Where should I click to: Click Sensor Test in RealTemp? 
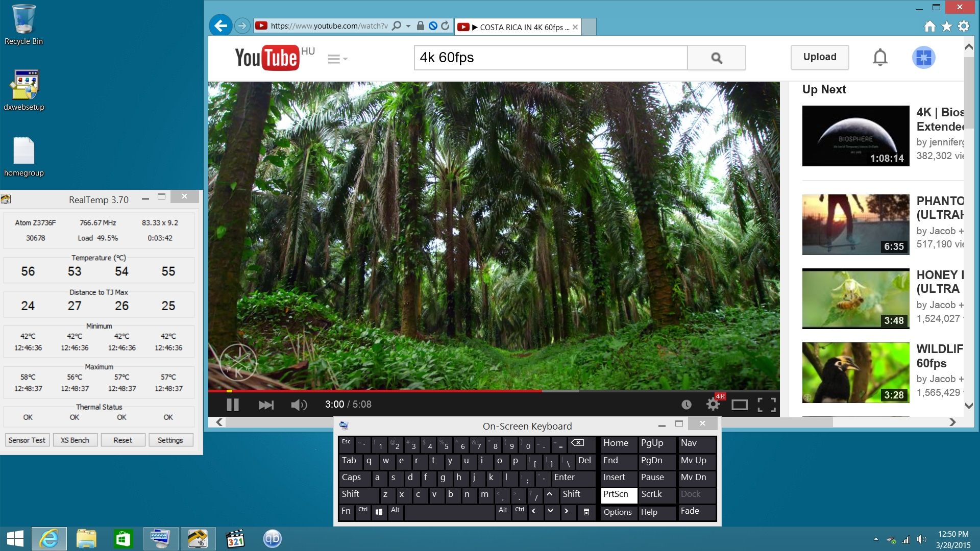(27, 440)
